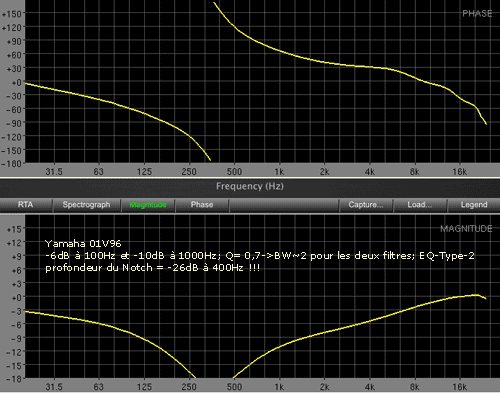Click the 16k label under phase graph
This screenshot has height=393, width=500.
[460, 172]
